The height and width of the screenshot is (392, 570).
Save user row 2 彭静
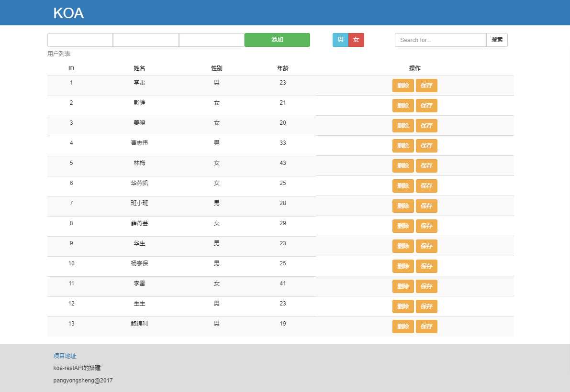(x=426, y=106)
